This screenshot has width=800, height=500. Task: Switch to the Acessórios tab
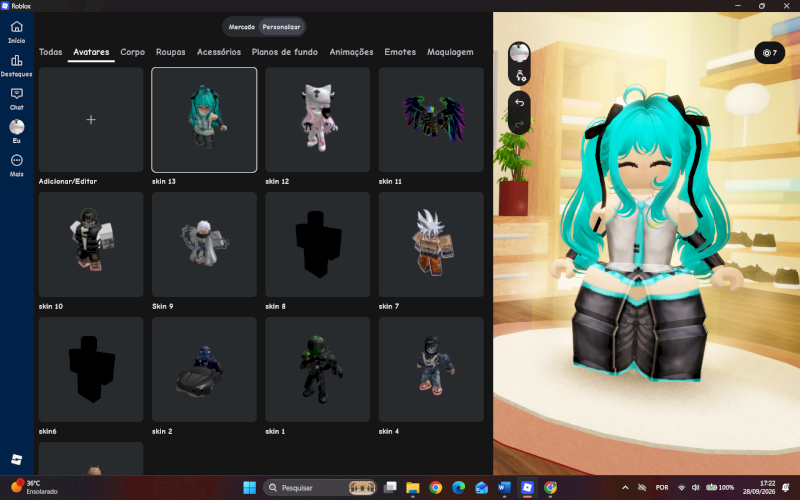(x=219, y=52)
